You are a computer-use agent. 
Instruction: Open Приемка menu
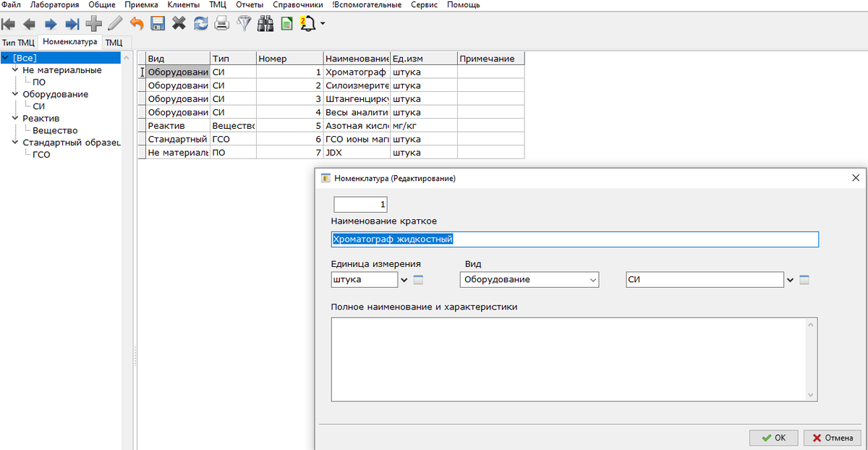141,4
